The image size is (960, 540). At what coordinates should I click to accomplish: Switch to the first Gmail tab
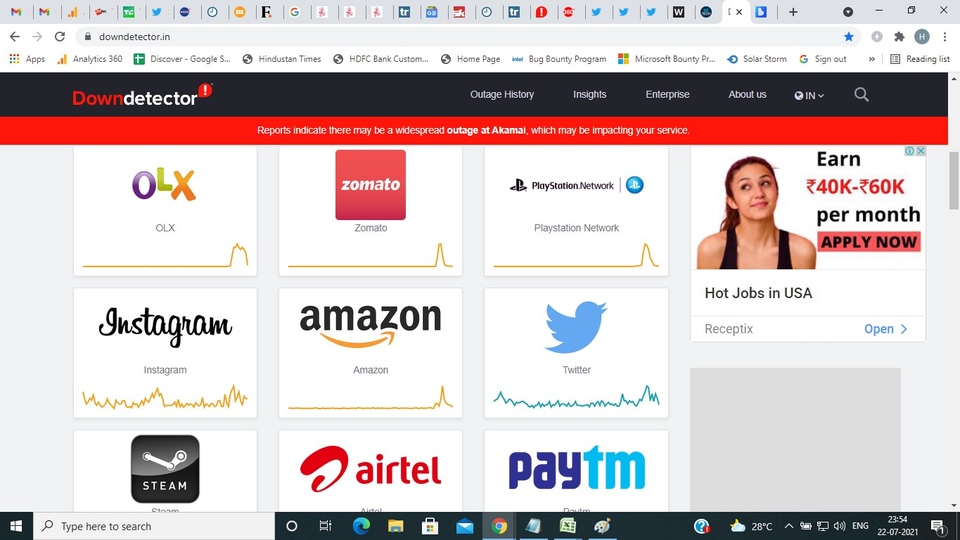tap(17, 12)
